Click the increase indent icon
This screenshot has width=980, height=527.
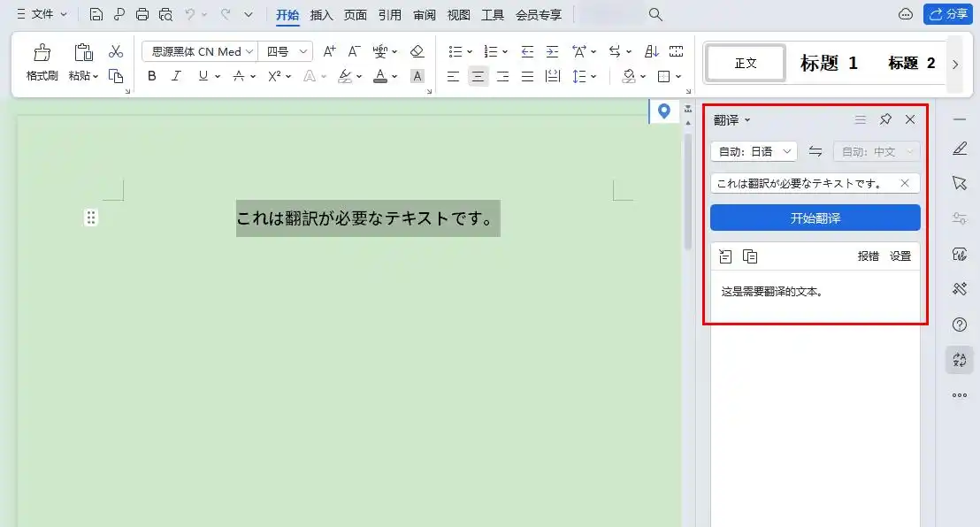[x=552, y=51]
